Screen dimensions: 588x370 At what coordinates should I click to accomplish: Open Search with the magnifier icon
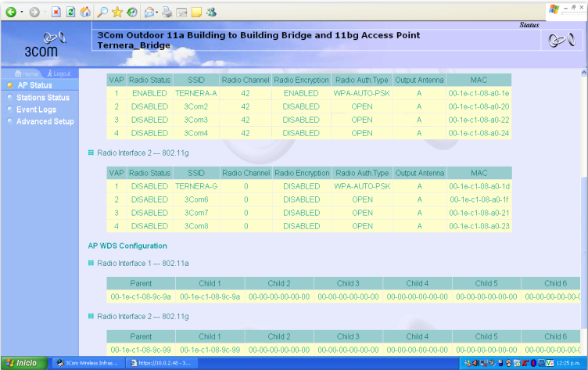(103, 12)
